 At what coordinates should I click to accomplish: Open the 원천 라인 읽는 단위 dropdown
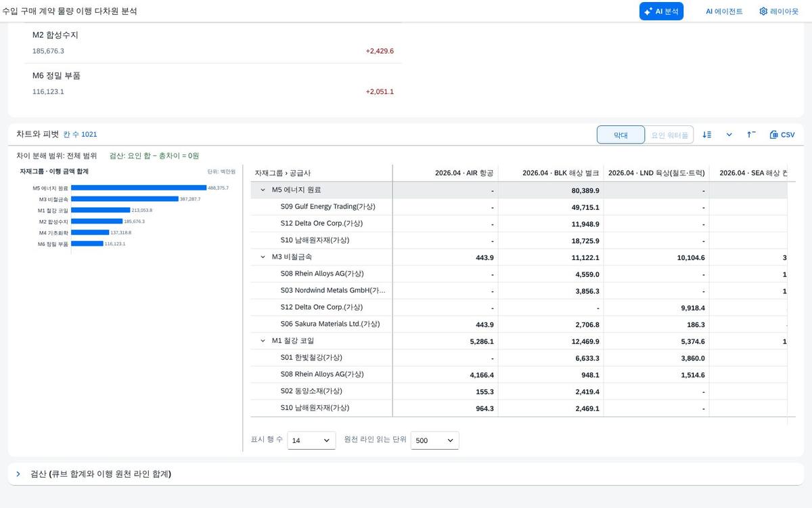pos(435,440)
